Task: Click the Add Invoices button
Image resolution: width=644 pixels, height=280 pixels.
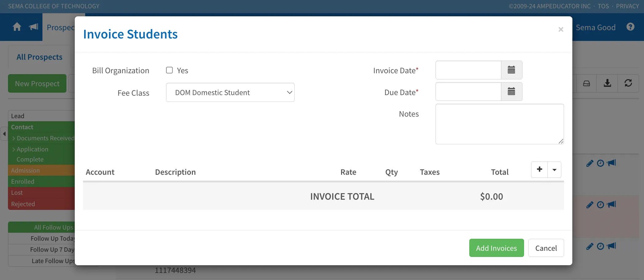Action: (496, 248)
